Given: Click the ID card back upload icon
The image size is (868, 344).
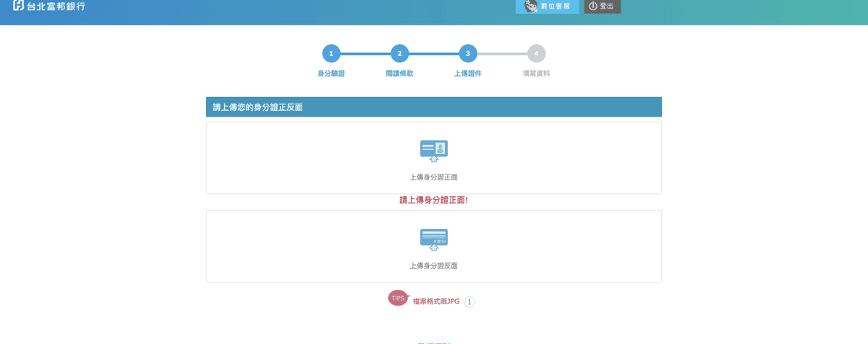Looking at the screenshot, I should (x=434, y=240).
